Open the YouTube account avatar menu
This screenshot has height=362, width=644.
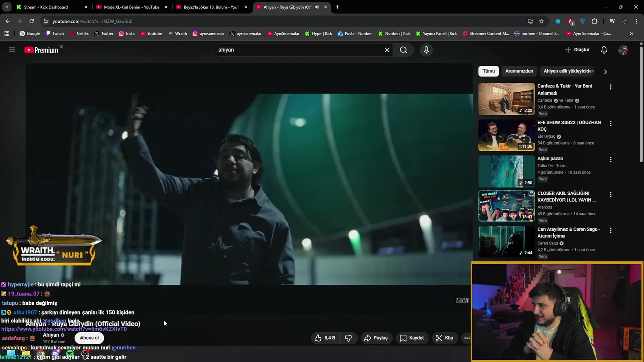click(x=623, y=50)
